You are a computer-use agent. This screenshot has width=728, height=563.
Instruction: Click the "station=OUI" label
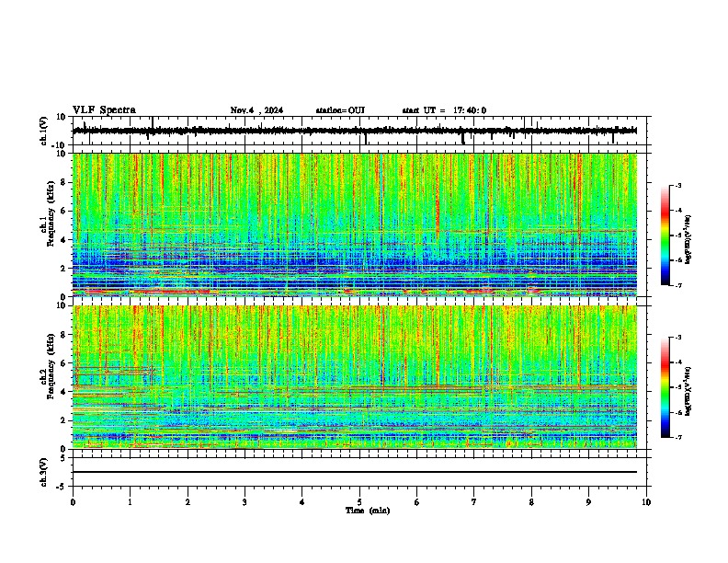pyautogui.click(x=340, y=110)
